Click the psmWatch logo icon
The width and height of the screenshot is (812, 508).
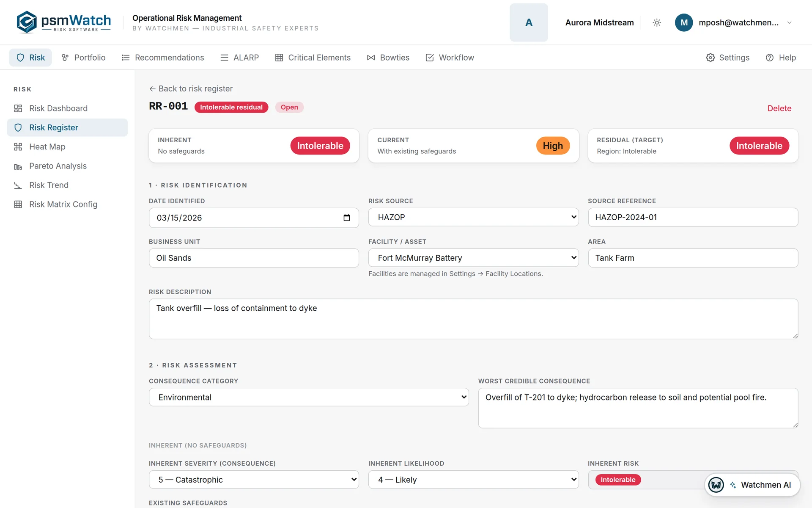pyautogui.click(x=27, y=22)
